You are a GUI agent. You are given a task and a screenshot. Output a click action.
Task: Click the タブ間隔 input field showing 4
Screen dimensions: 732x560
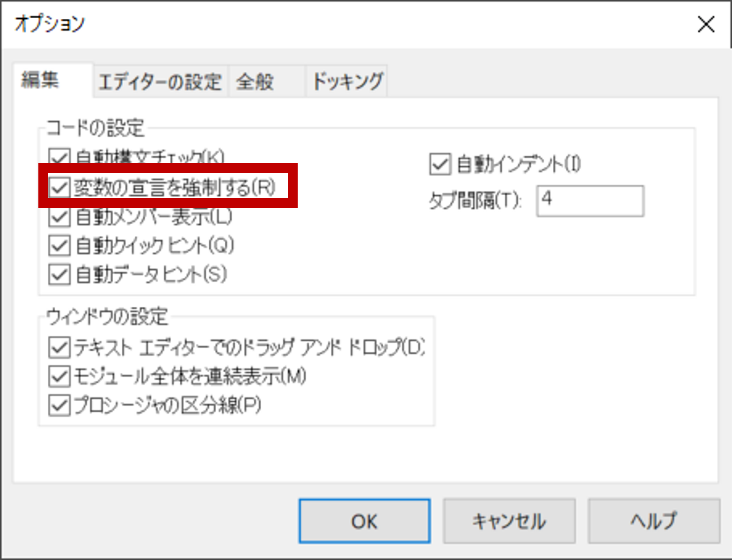coord(590,201)
